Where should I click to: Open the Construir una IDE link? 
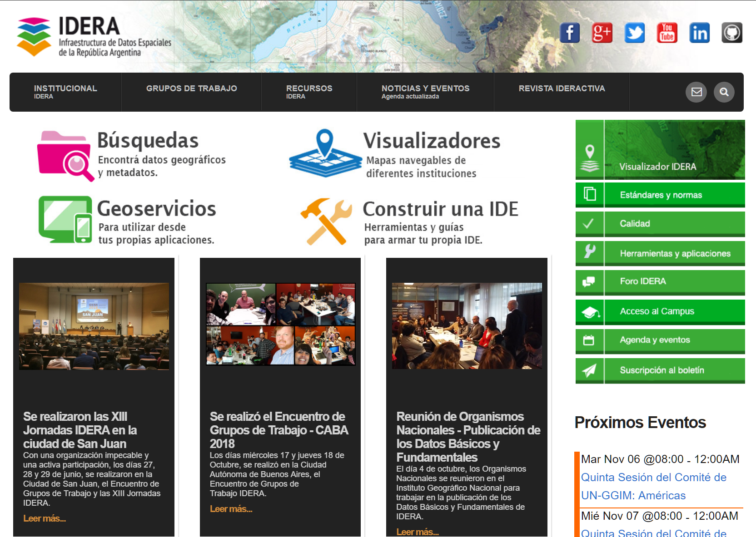[440, 209]
